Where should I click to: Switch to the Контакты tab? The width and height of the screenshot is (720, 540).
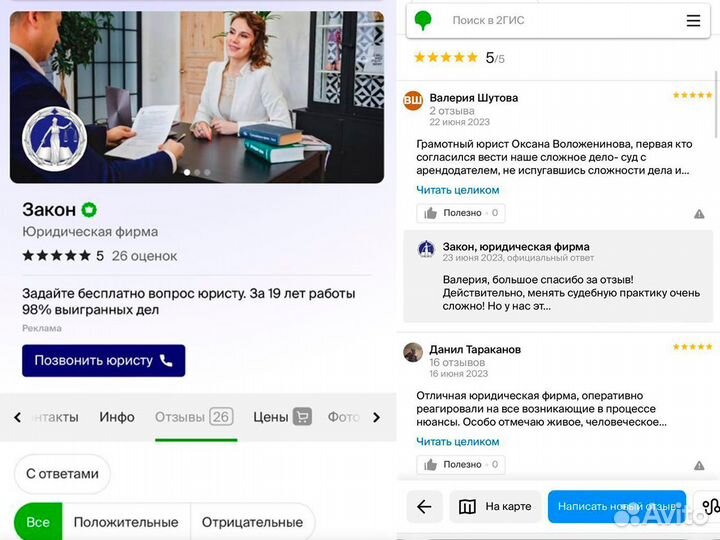(x=56, y=417)
